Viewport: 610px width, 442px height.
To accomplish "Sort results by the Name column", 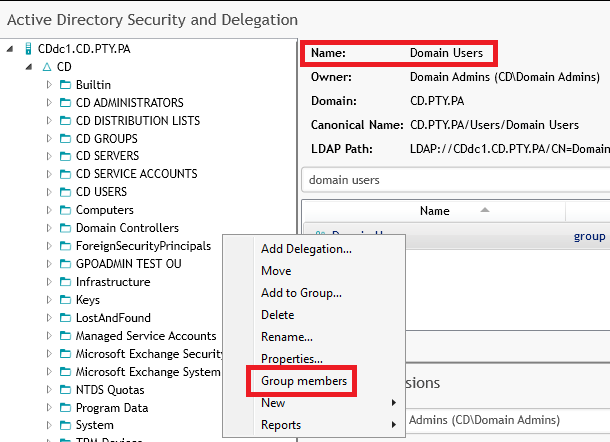I will tap(435, 211).
